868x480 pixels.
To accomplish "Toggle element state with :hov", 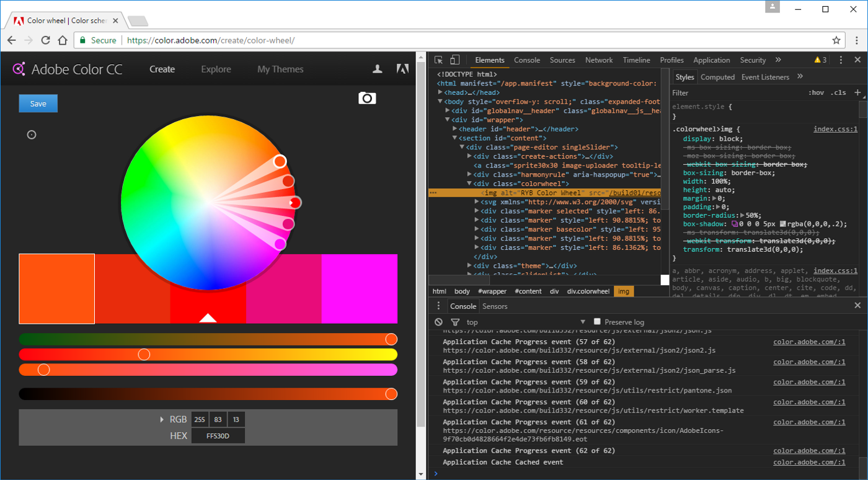I will 816,92.
